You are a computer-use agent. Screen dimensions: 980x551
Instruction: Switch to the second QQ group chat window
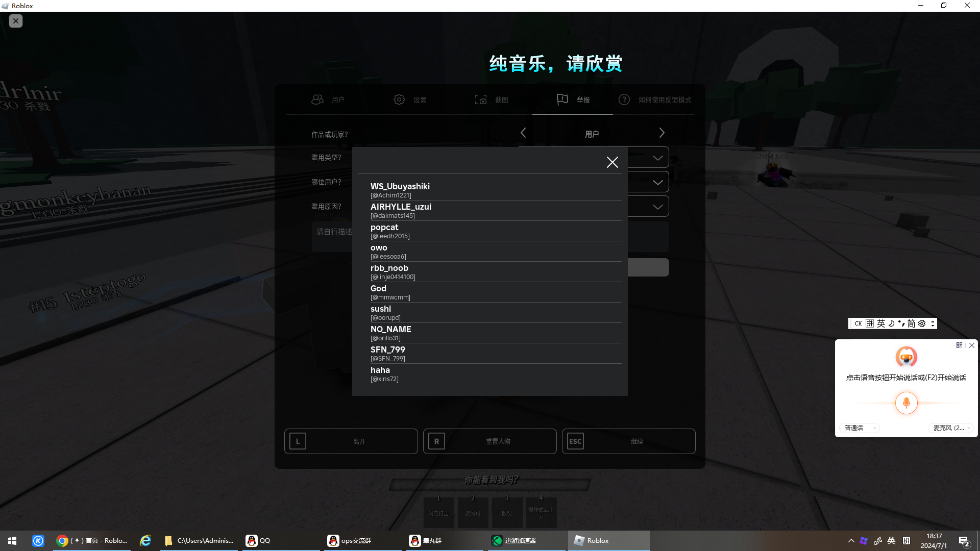coord(444,541)
